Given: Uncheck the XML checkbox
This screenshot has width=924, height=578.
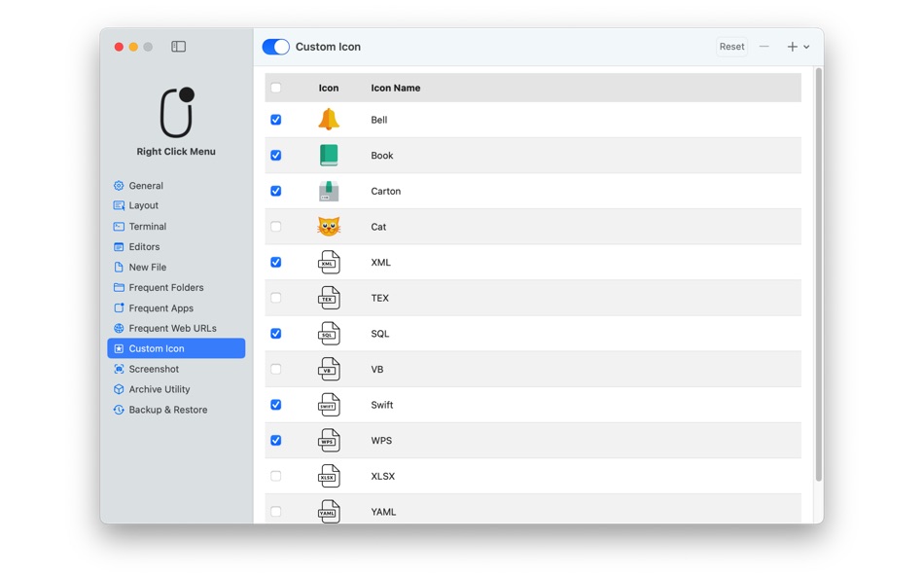Looking at the screenshot, I should click(276, 263).
